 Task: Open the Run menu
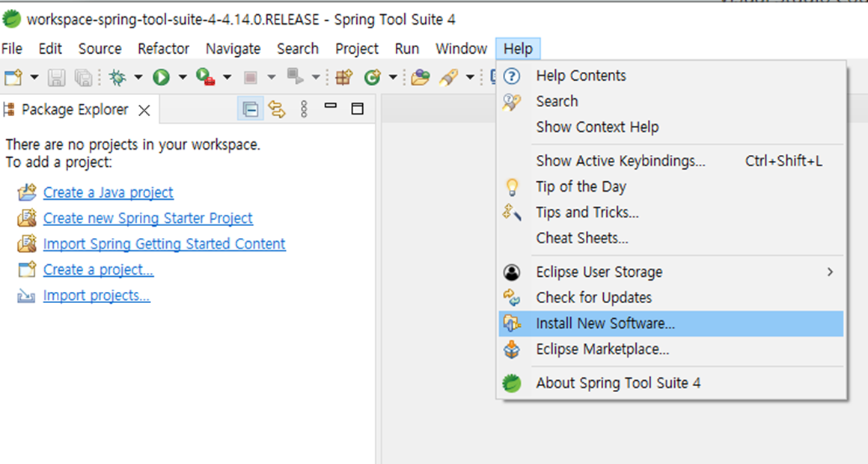click(x=407, y=49)
